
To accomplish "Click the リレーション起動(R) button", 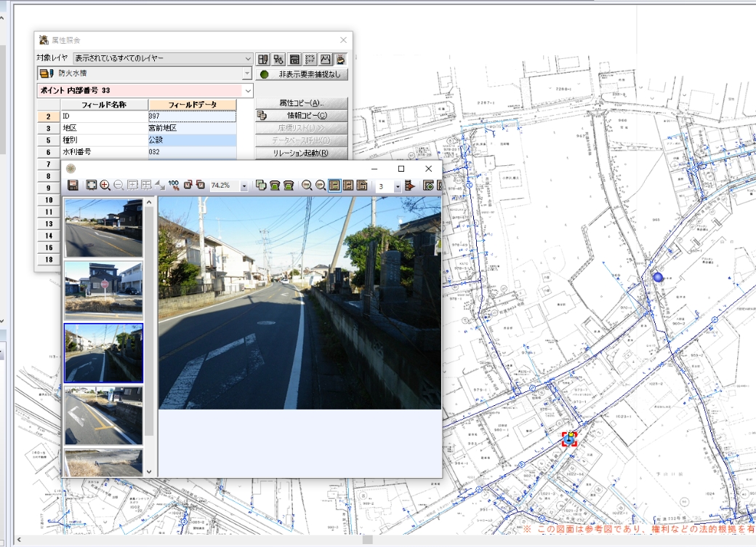I will [x=302, y=153].
